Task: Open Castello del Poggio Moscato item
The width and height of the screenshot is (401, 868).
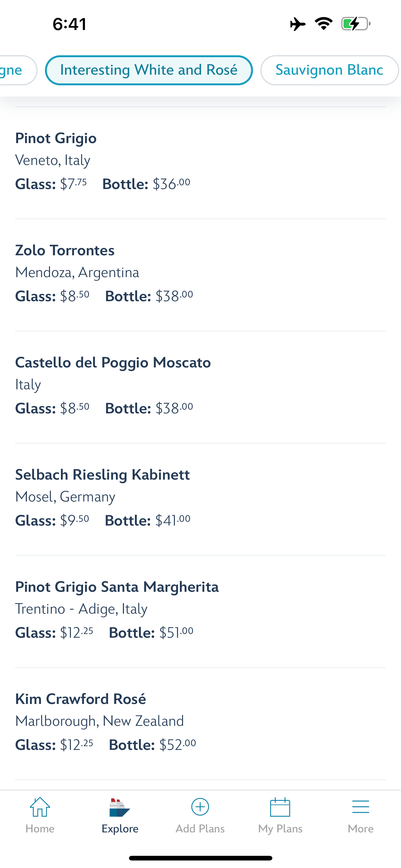Action: tap(200, 386)
